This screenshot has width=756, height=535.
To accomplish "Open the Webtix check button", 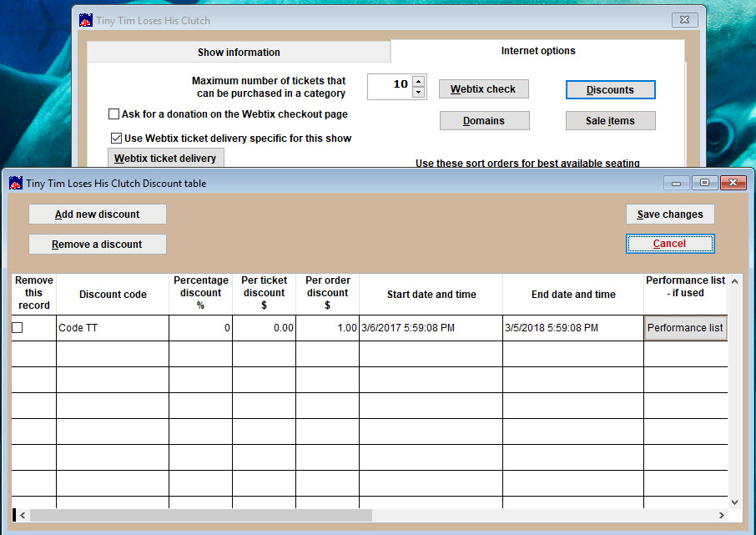I will (x=484, y=89).
